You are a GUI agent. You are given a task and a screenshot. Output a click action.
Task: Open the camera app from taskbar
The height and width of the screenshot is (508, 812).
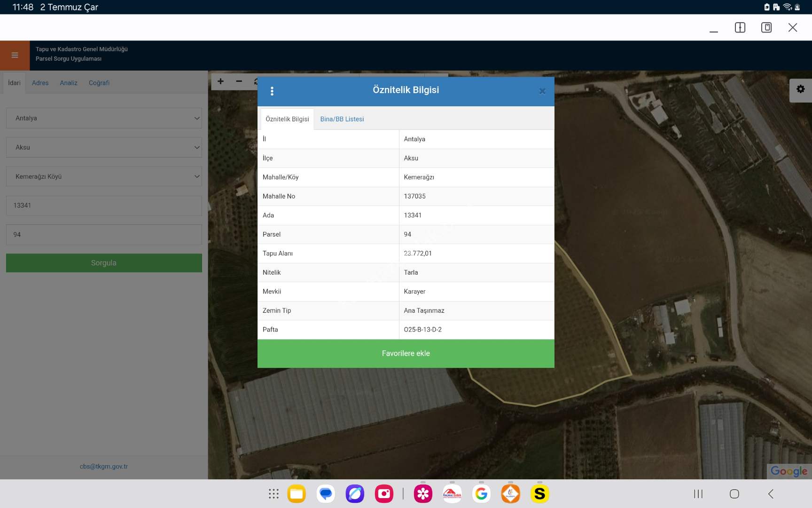pos(384,493)
